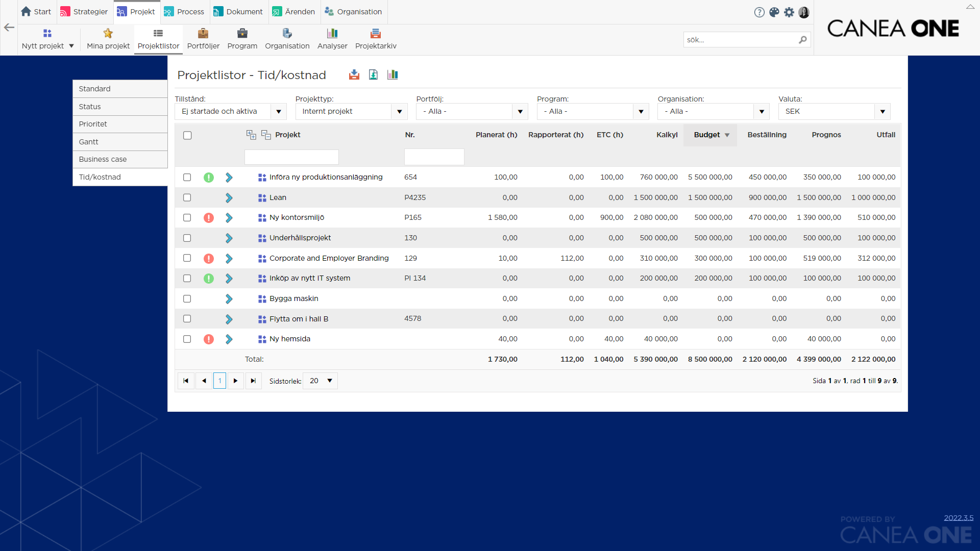Switch to the Start tab
Viewport: 980px width, 551px height.
(36, 12)
